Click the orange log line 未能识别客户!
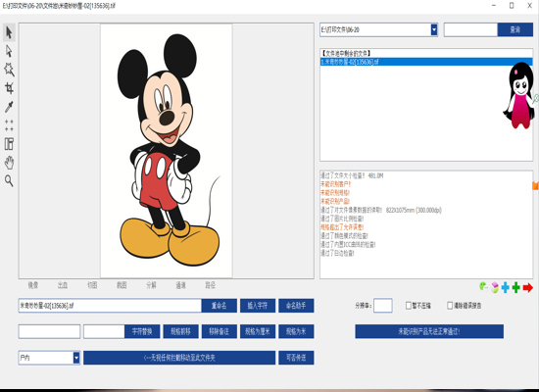The image size is (539, 392). (x=335, y=184)
